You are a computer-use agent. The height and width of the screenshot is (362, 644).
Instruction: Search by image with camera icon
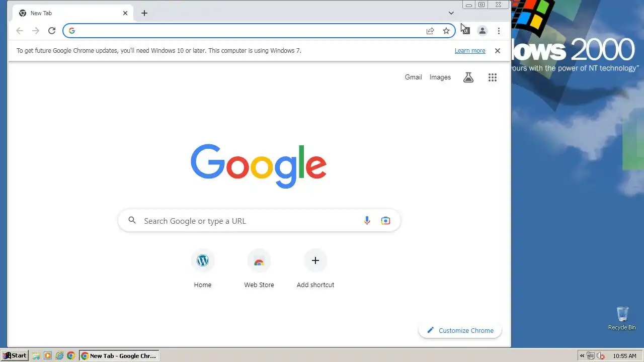(385, 221)
